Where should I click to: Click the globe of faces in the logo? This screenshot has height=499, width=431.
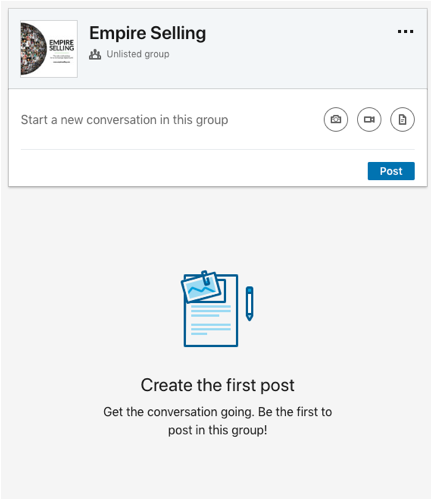tap(33, 49)
